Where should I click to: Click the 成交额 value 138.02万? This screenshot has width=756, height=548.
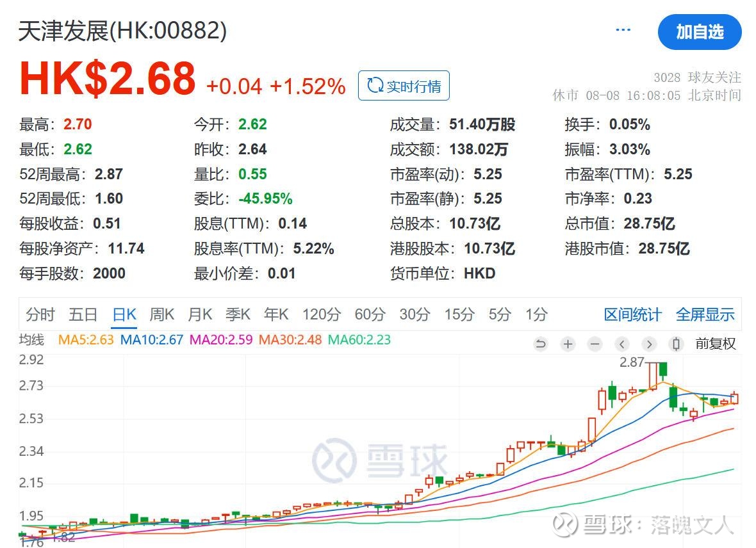point(479,149)
